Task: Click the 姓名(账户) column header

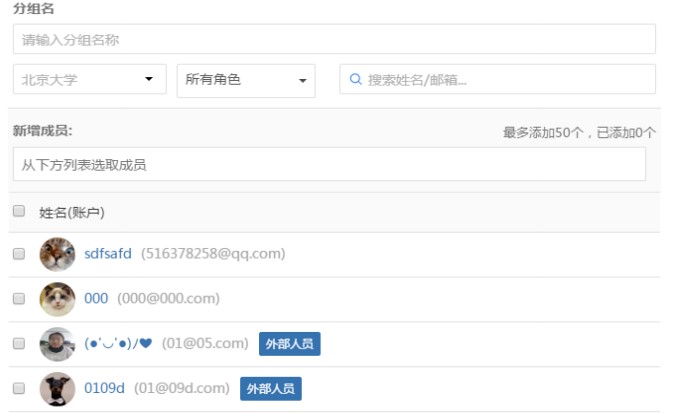Action: point(72,213)
